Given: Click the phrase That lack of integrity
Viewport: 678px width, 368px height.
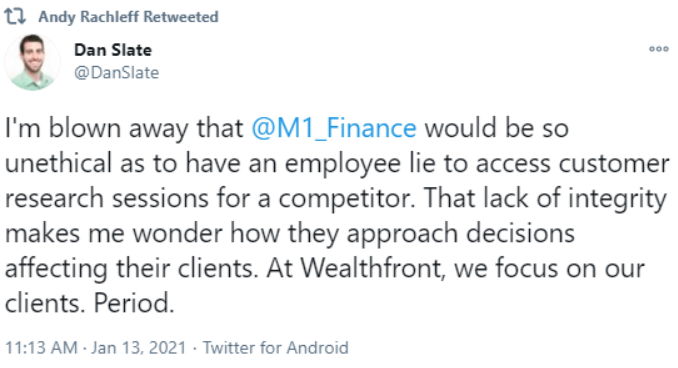Looking at the screenshot, I should click(545, 199).
